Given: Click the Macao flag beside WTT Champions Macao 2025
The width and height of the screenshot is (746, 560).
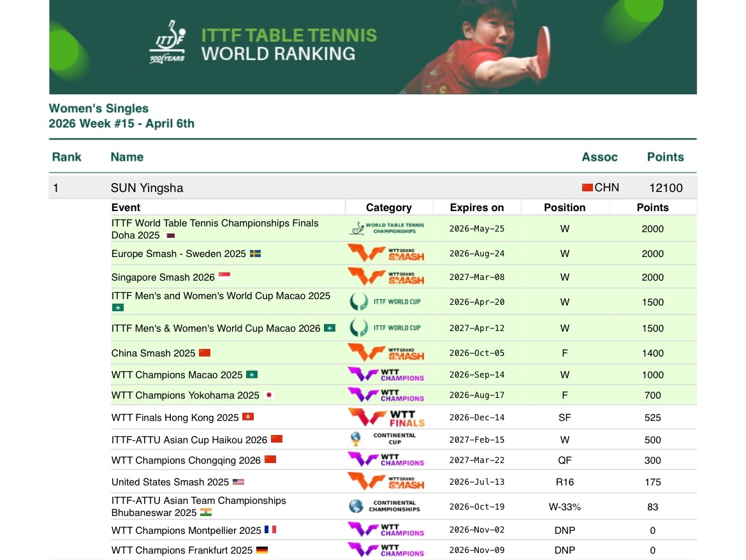Looking at the screenshot, I should (x=252, y=374).
